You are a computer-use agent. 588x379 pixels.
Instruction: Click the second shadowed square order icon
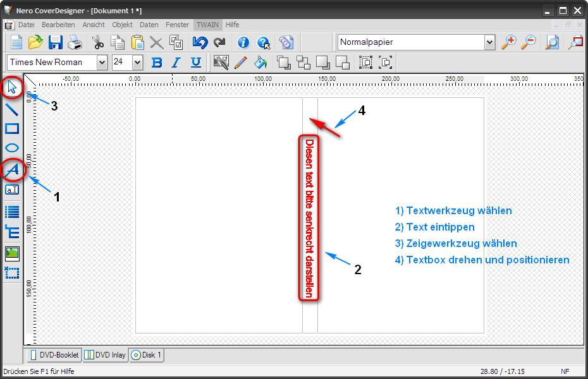coord(343,63)
